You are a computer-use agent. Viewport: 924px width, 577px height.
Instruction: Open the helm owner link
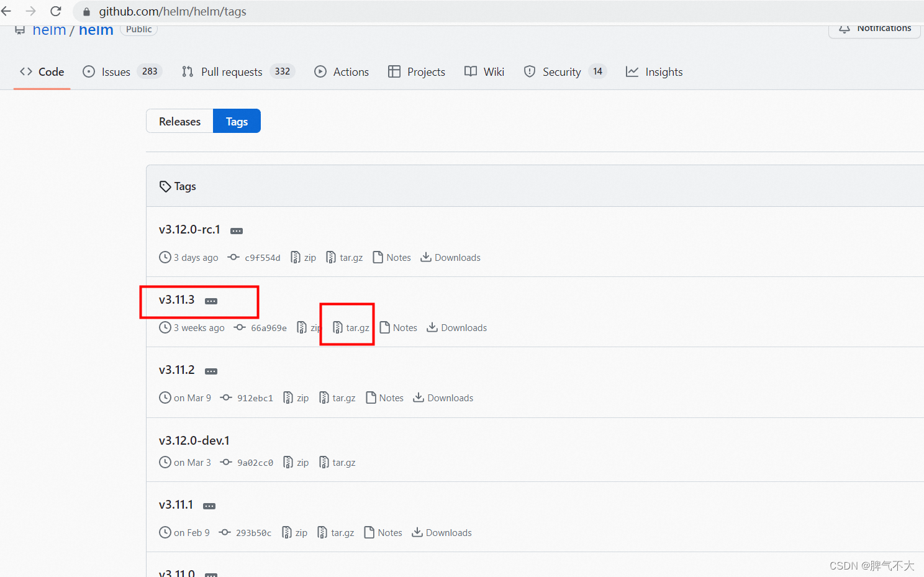(x=49, y=30)
